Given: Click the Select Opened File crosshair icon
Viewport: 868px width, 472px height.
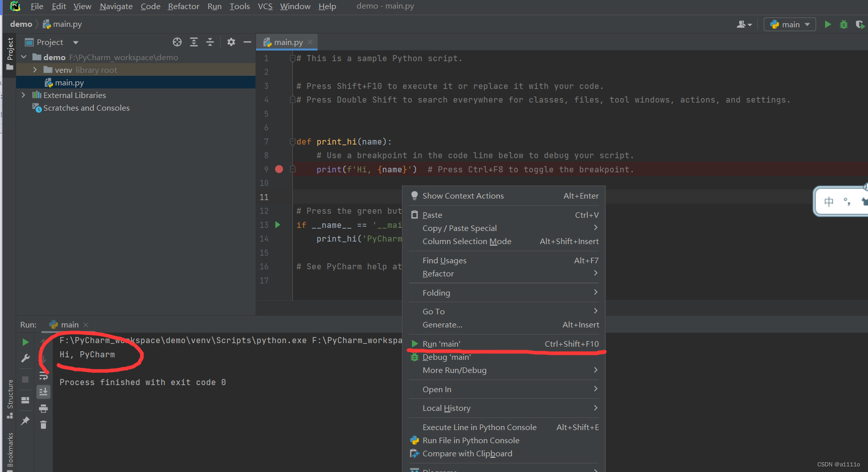Looking at the screenshot, I should (x=177, y=42).
